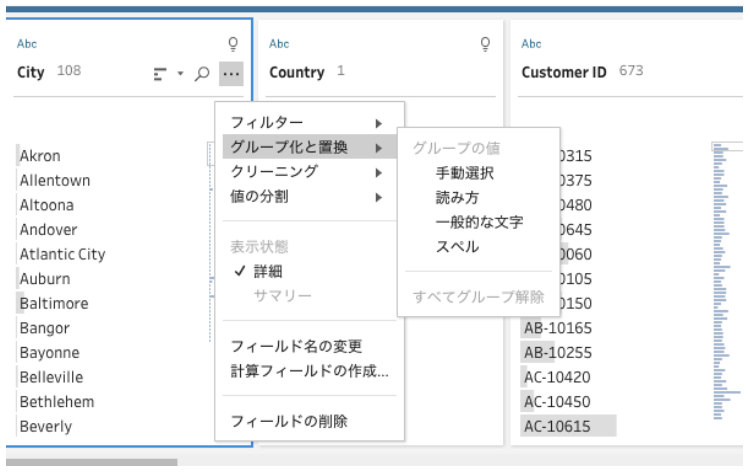Expand arrow next to クリーニング
The image size is (750, 475).
coord(379,173)
